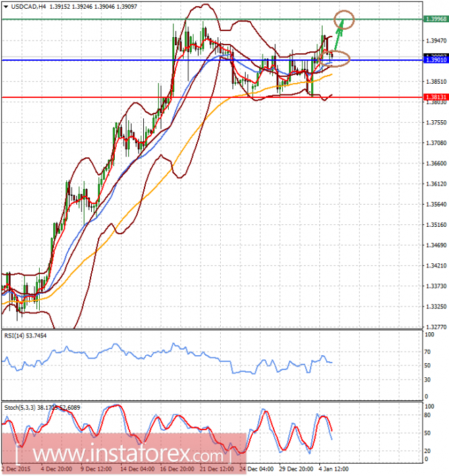Select the blue 1.39010 price level tag
449x476 pixels.
tap(436, 60)
